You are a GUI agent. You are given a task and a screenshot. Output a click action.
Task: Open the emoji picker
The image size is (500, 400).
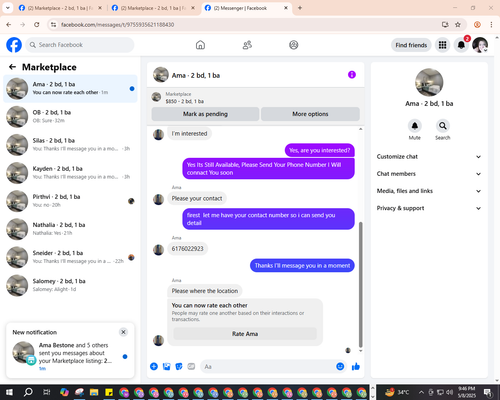click(x=340, y=367)
